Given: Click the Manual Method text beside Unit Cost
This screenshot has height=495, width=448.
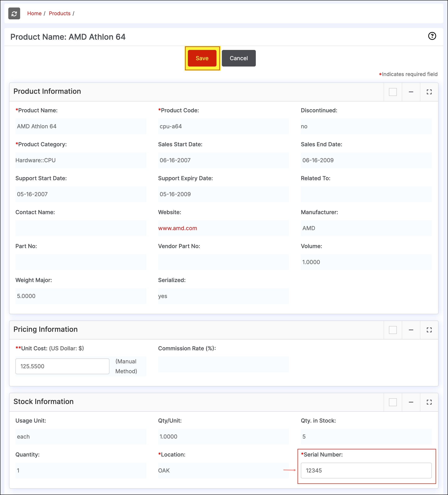Looking at the screenshot, I should [126, 366].
